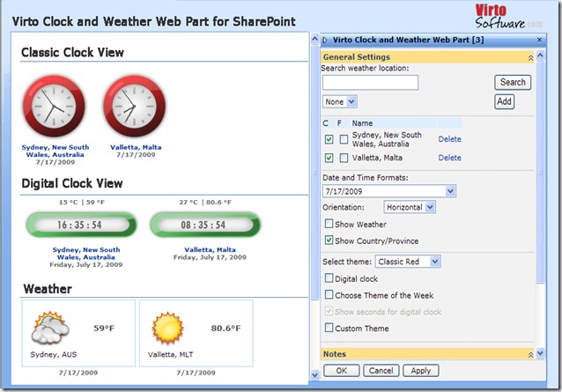
Task: Enable the Custom Theme checkbox
Action: tap(329, 328)
